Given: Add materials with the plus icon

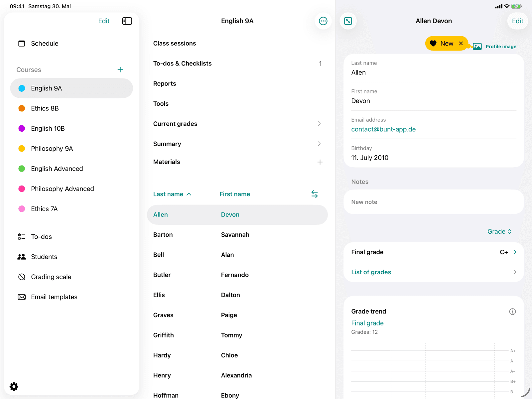Looking at the screenshot, I should (x=320, y=162).
